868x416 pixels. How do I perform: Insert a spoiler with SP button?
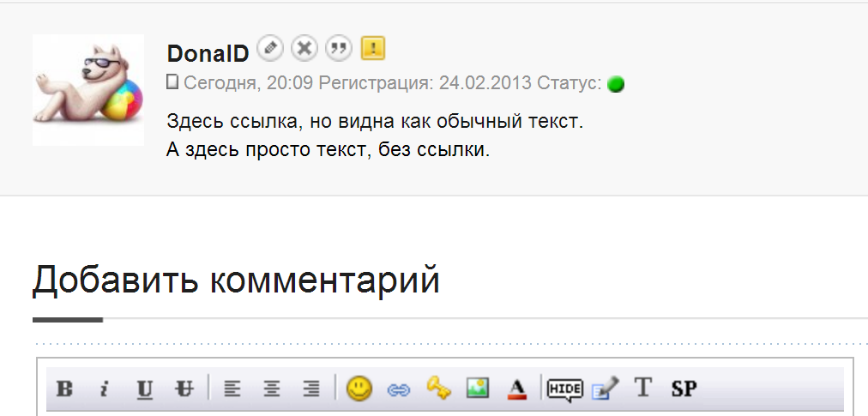(684, 389)
